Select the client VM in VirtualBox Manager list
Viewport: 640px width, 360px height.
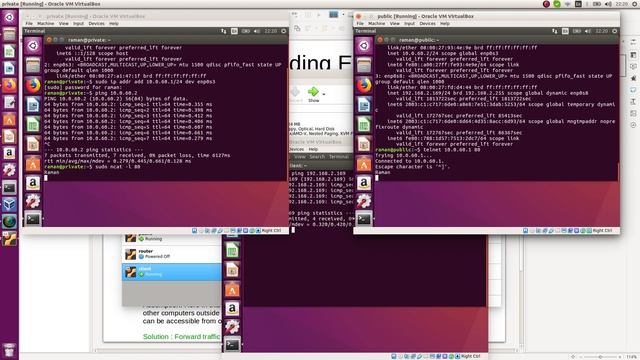click(x=172, y=272)
